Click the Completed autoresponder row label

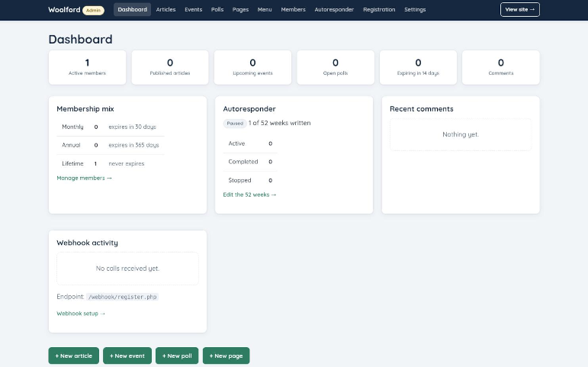tap(243, 162)
